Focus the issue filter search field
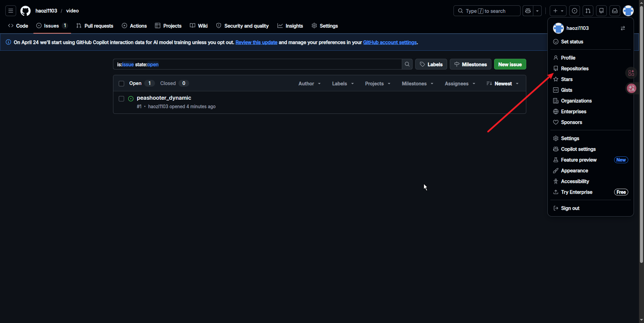The height and width of the screenshot is (323, 644). tap(258, 64)
